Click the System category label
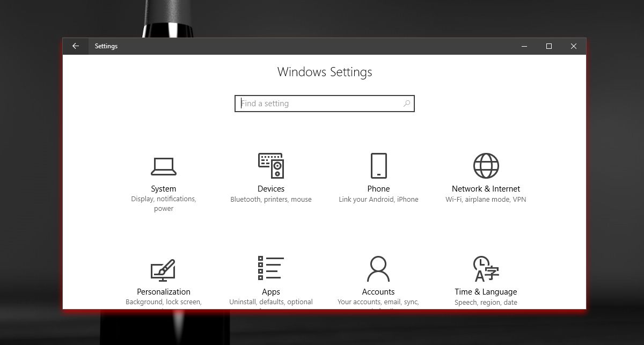644x345 pixels. (x=164, y=189)
